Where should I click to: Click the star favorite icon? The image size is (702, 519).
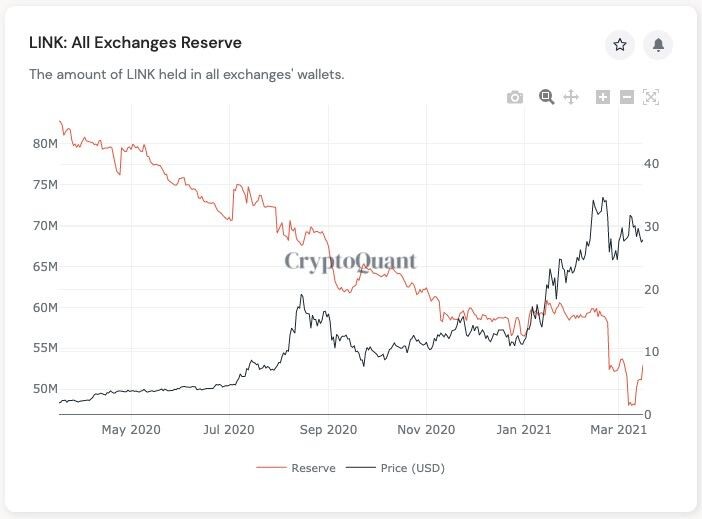pyautogui.click(x=620, y=45)
